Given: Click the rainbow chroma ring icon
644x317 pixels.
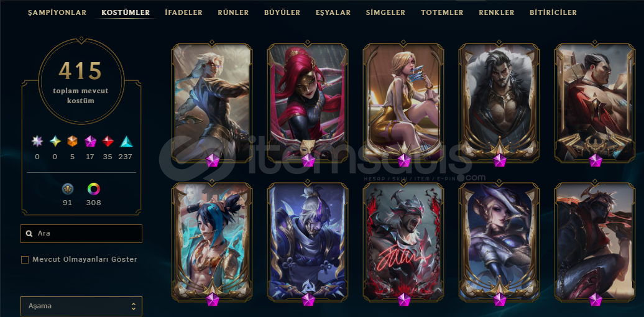Looking at the screenshot, I should coord(94,189).
